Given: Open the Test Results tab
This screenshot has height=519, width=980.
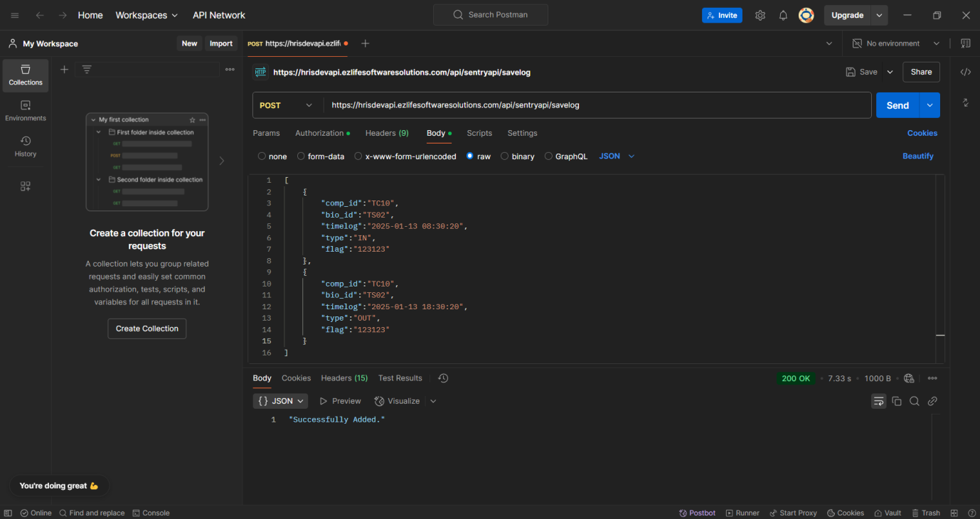Looking at the screenshot, I should [x=400, y=378].
